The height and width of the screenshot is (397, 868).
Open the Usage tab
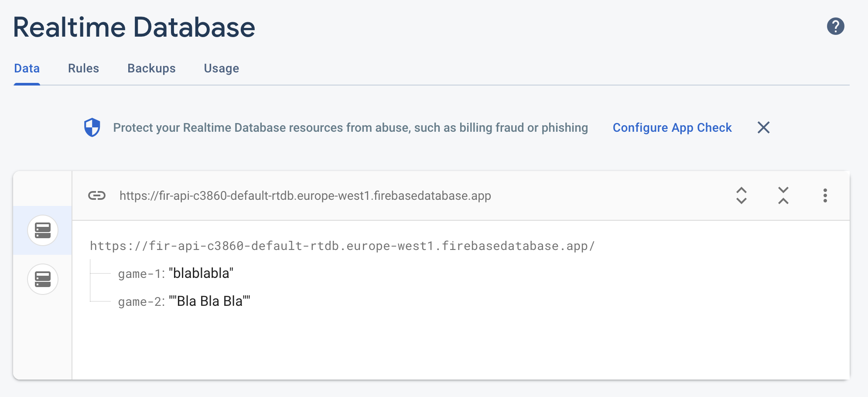click(221, 68)
